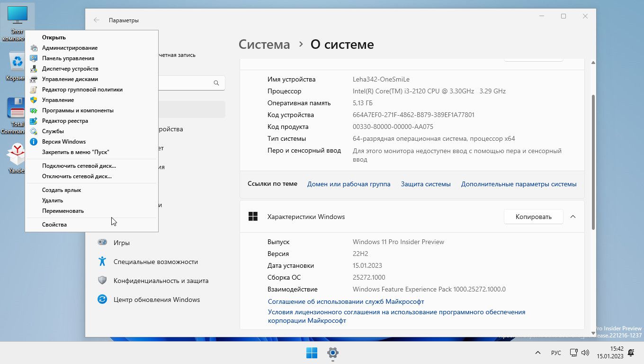Viewport: 644px width, 364px height.
Task: Open Домен или рабочая группа link
Action: pos(349,184)
